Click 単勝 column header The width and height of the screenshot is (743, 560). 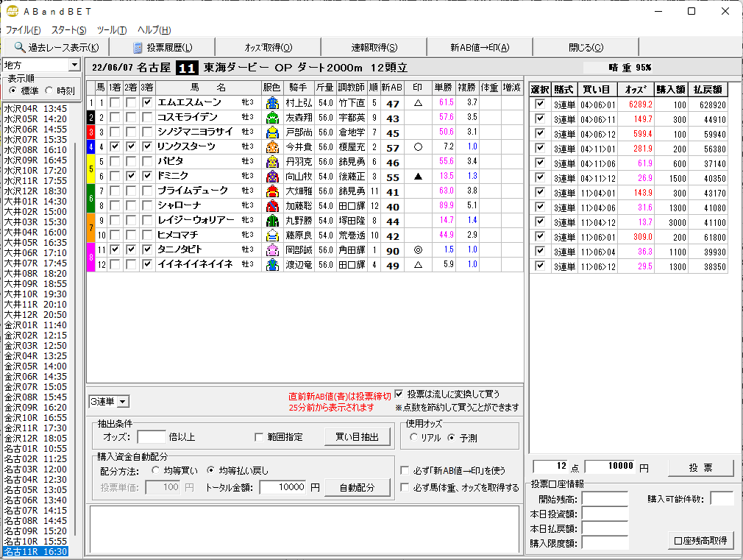click(x=444, y=88)
